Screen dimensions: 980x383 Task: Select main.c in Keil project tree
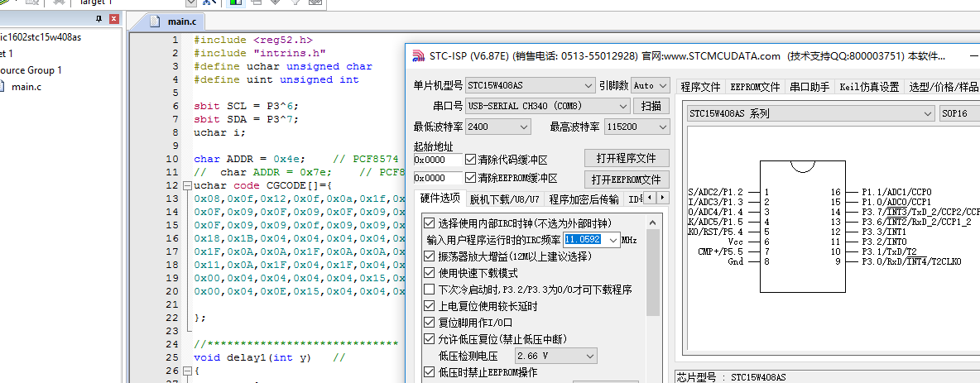pyautogui.click(x=26, y=86)
